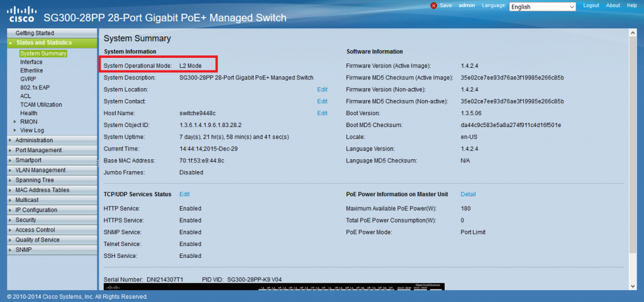644x302 pixels.
Task: Click the PID VID value SG300-28PP-K9 V04
Action: (254, 279)
